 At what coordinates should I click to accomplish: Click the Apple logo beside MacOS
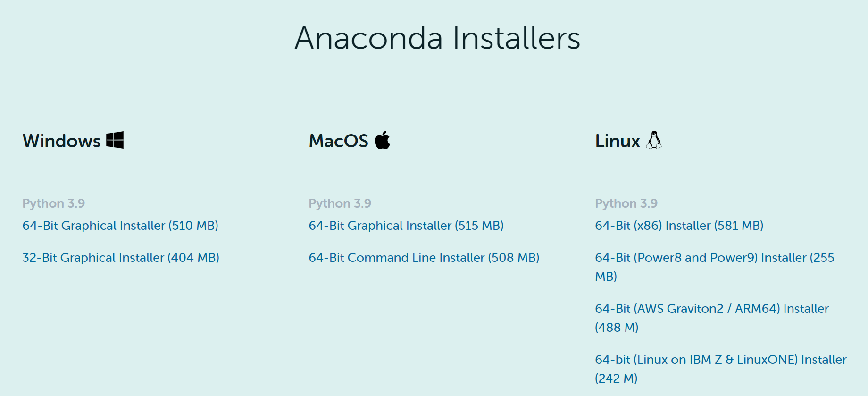tap(382, 140)
